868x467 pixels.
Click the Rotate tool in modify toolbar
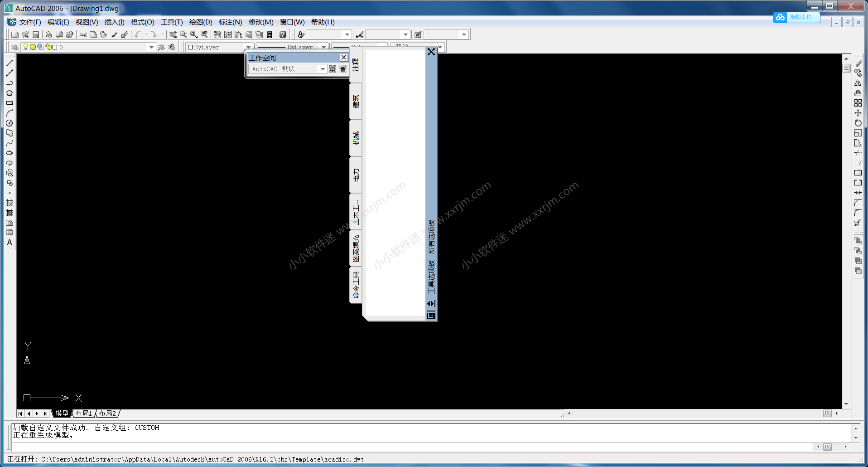coord(858,123)
